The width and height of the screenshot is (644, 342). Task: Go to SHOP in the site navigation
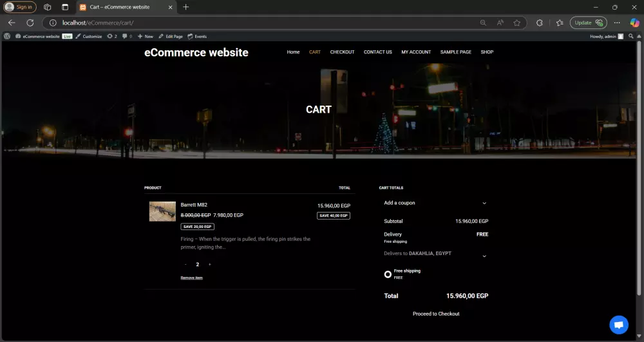click(487, 52)
